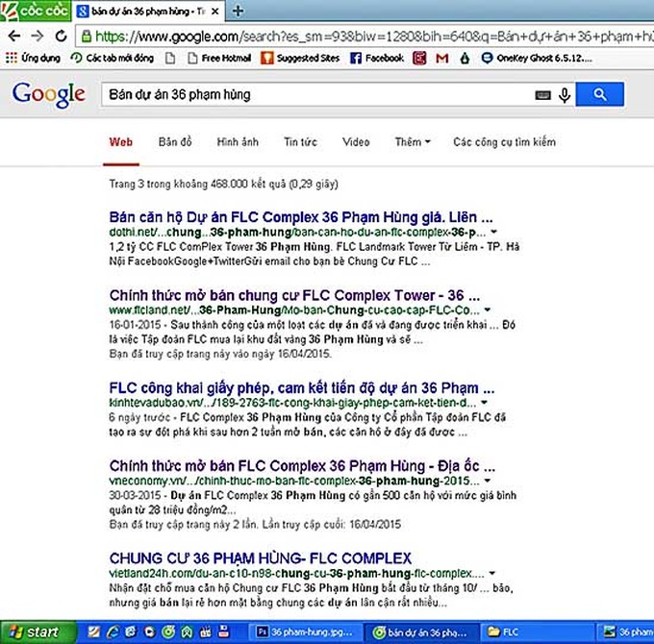
Task: Click in the Google search input field
Action: [317, 94]
